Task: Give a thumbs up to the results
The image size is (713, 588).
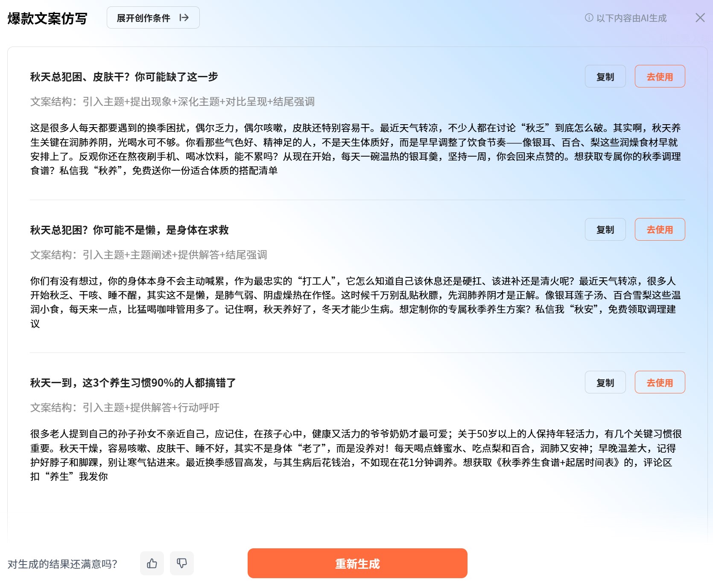Action: [x=152, y=563]
